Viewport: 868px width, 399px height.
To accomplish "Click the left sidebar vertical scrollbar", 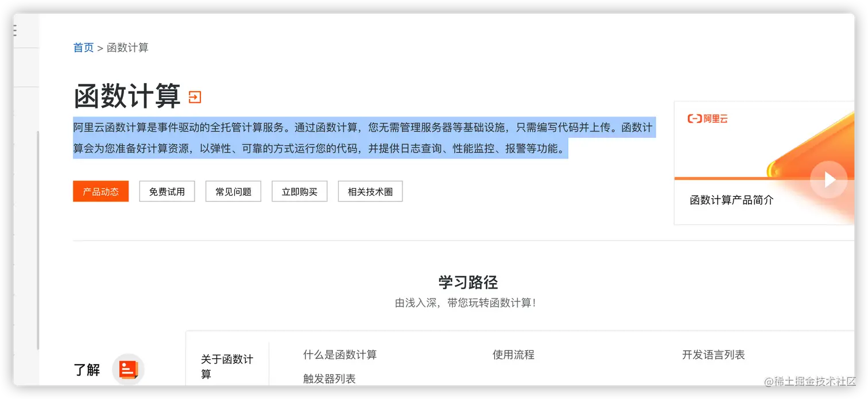I will tap(38, 240).
